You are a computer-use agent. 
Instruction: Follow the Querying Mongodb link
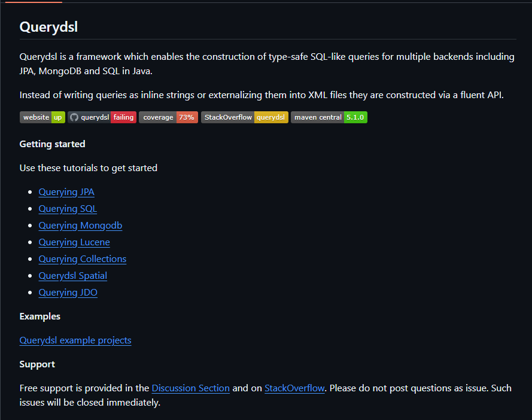(x=80, y=226)
